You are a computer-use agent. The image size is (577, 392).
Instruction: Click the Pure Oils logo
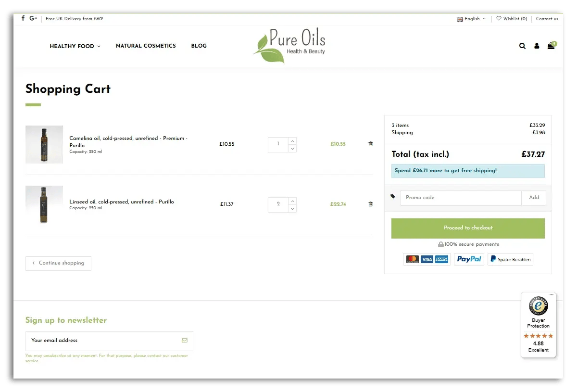coord(288,46)
